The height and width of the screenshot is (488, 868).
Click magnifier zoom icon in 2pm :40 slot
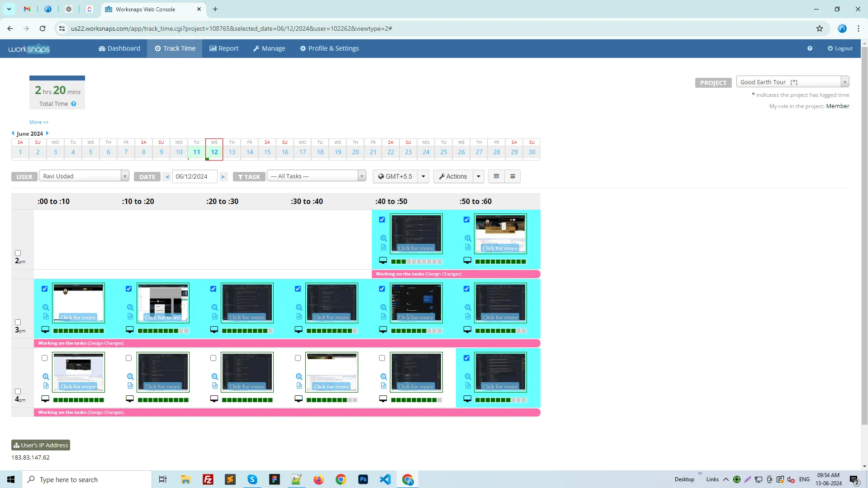coord(384,238)
